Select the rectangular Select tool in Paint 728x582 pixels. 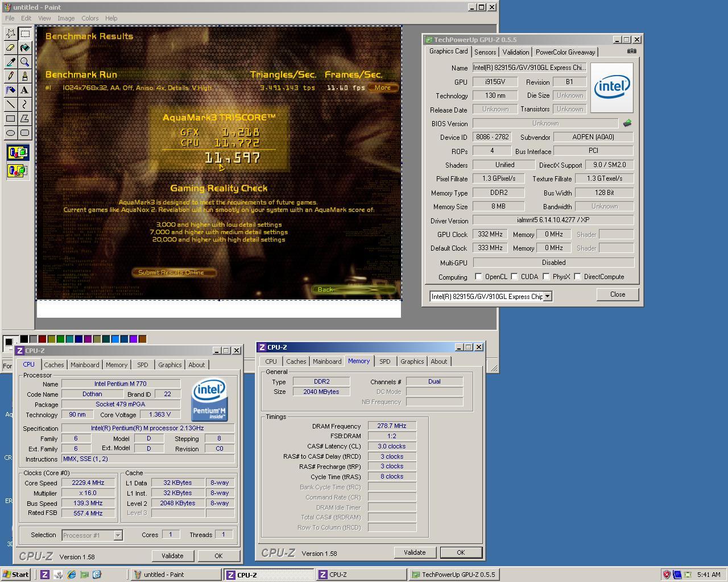25,34
